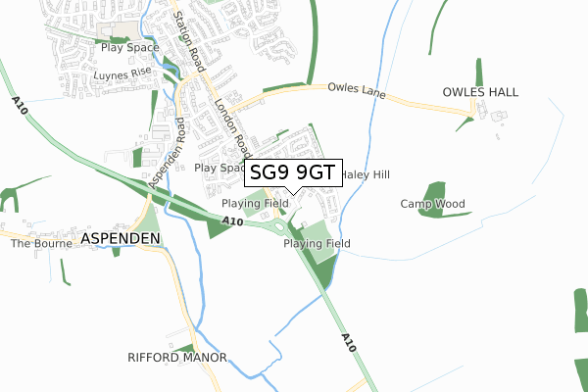Click the Aspenden Road label
Viewport: 588px width, 392px height.
(x=168, y=153)
